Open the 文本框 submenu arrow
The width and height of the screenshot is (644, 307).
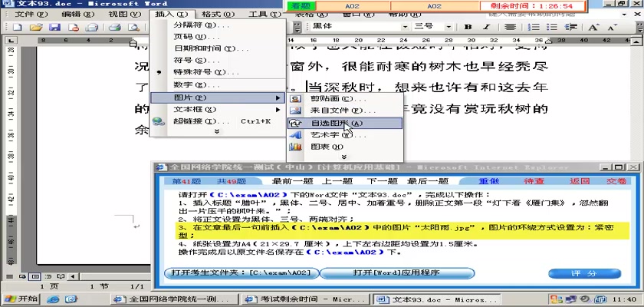click(x=278, y=110)
